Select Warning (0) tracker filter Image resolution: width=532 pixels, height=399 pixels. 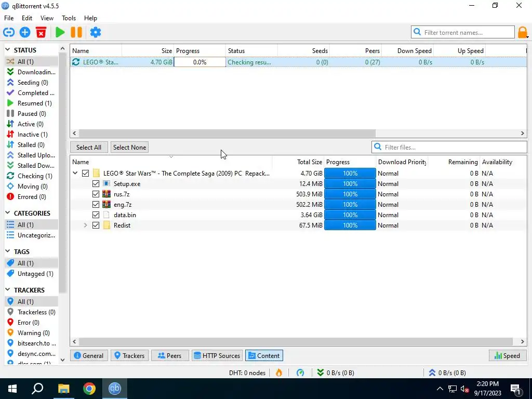pyautogui.click(x=31, y=333)
